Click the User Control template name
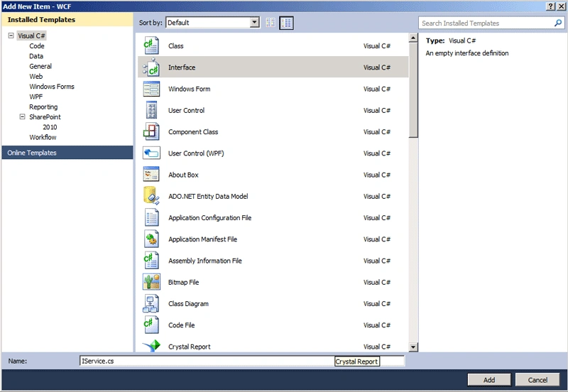 (186, 110)
